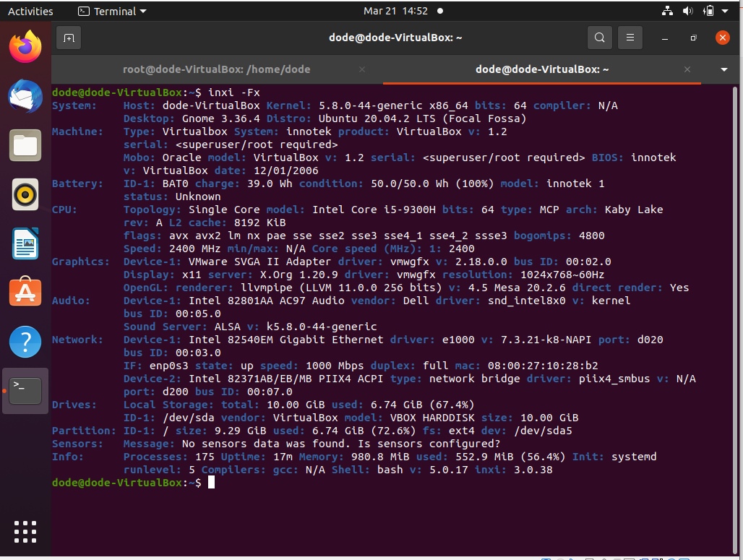Click the BIOS date '12/01/2006'
This screenshot has height=560, width=743.
coord(285,171)
